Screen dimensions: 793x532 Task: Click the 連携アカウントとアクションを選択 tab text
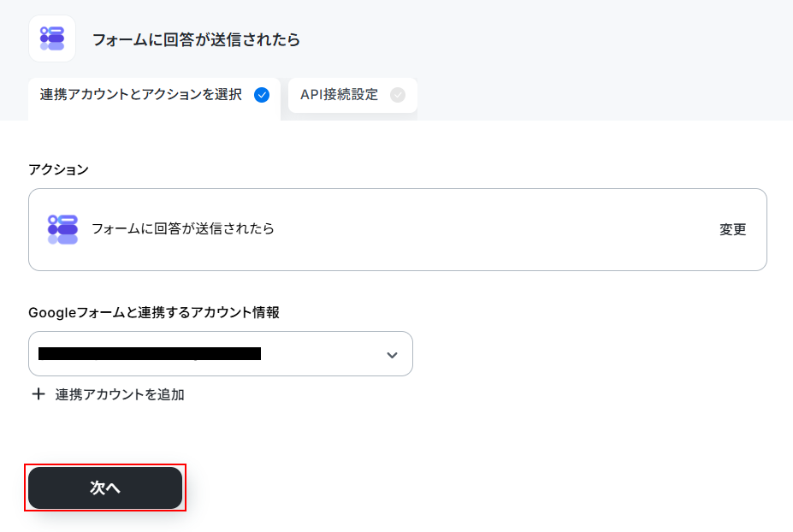click(x=141, y=95)
